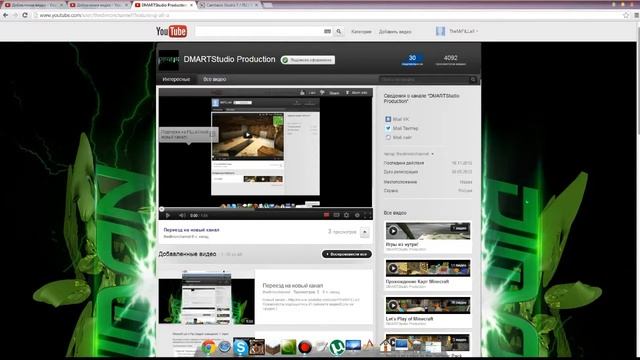Image resolution: width=640 pixels, height=360 pixels.
Task: Open the 'Let's Play of Minecraft' playlist title
Action: 409,319
